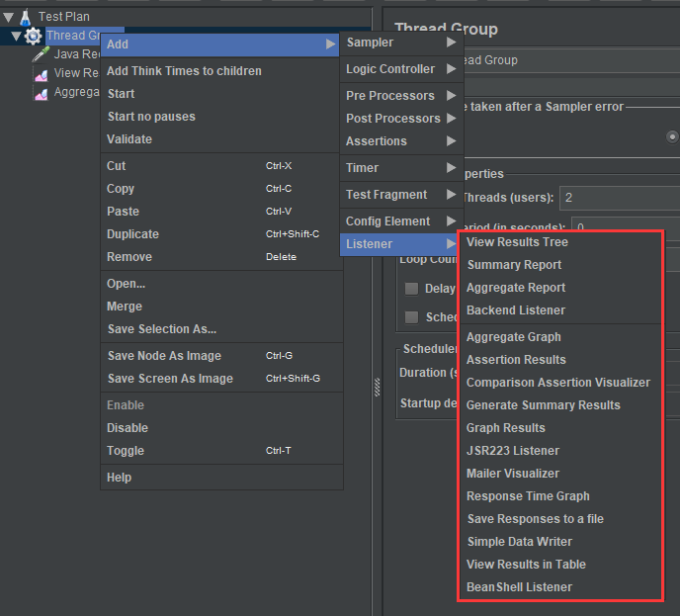The width and height of the screenshot is (680, 616).
Task: Choose Save Node As Image
Action: (163, 356)
